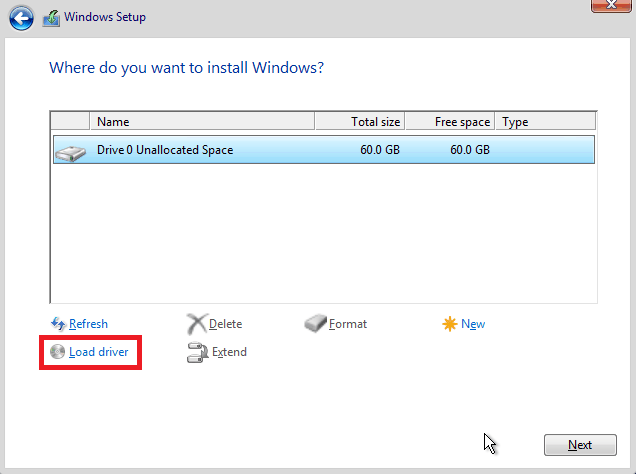Click the Windows Setup title icon
The height and width of the screenshot is (474, 636).
51,18
